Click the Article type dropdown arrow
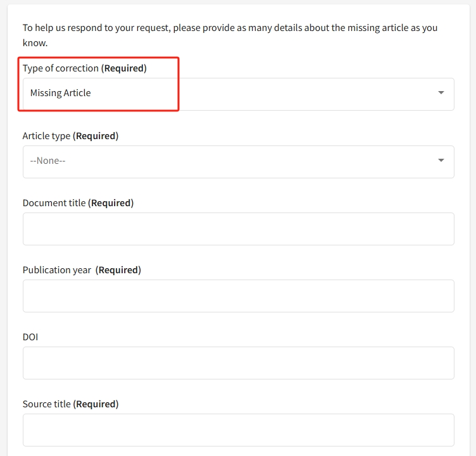Screen dimensions: 476x456 point(441,161)
